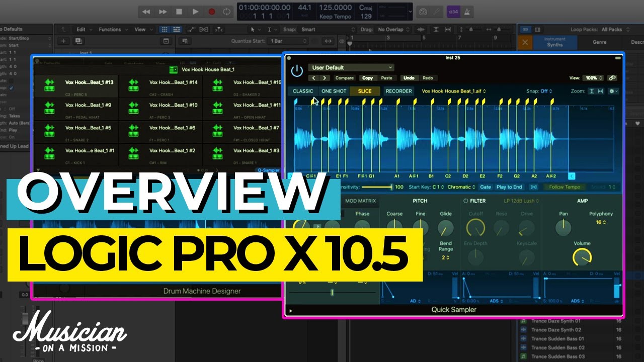Switch Quick Sampler to ONE SHOT mode
This screenshot has width=644, height=362.
click(x=334, y=91)
